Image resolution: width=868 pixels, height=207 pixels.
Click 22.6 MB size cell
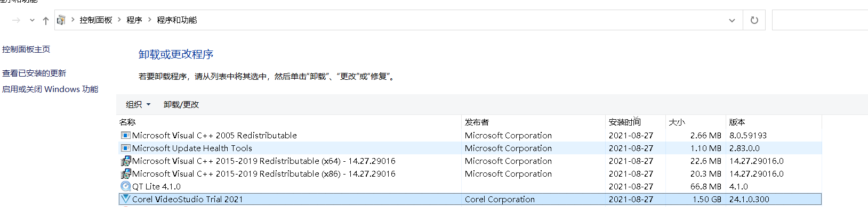pos(706,161)
